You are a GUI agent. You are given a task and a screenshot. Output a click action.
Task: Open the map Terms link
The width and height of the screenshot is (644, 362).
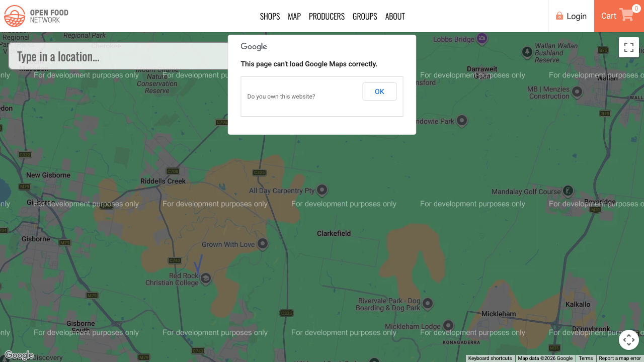click(586, 358)
